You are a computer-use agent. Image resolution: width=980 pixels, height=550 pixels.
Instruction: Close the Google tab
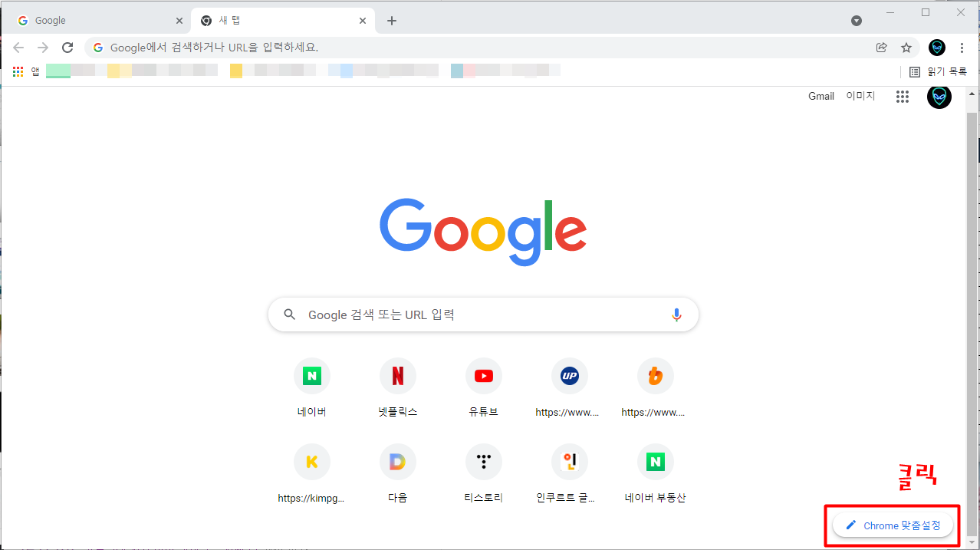(x=179, y=21)
